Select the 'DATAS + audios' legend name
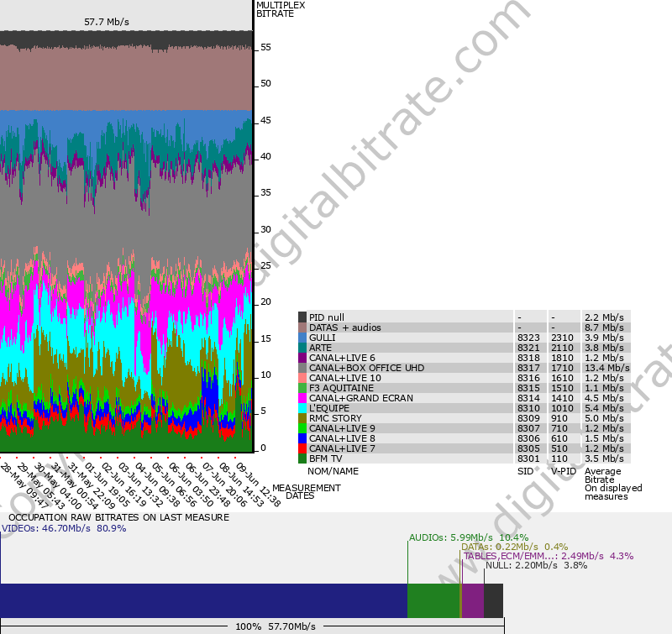The width and height of the screenshot is (672, 634). [345, 327]
